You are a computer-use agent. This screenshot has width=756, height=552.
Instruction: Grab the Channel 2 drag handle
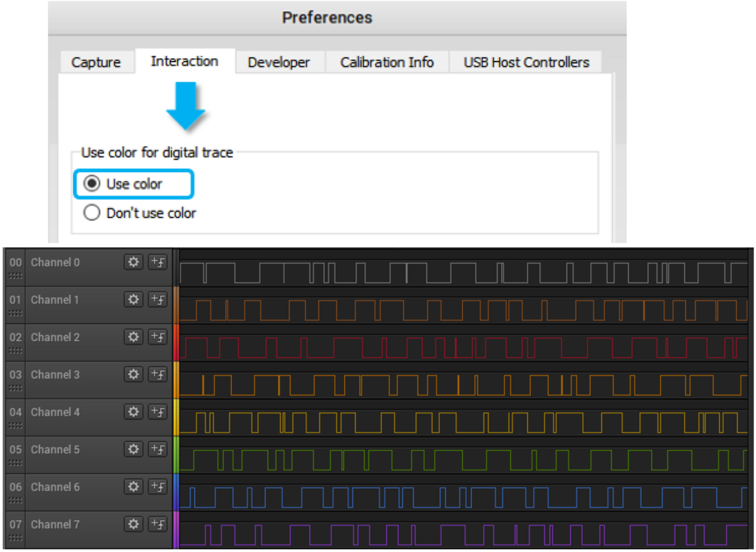(x=16, y=351)
